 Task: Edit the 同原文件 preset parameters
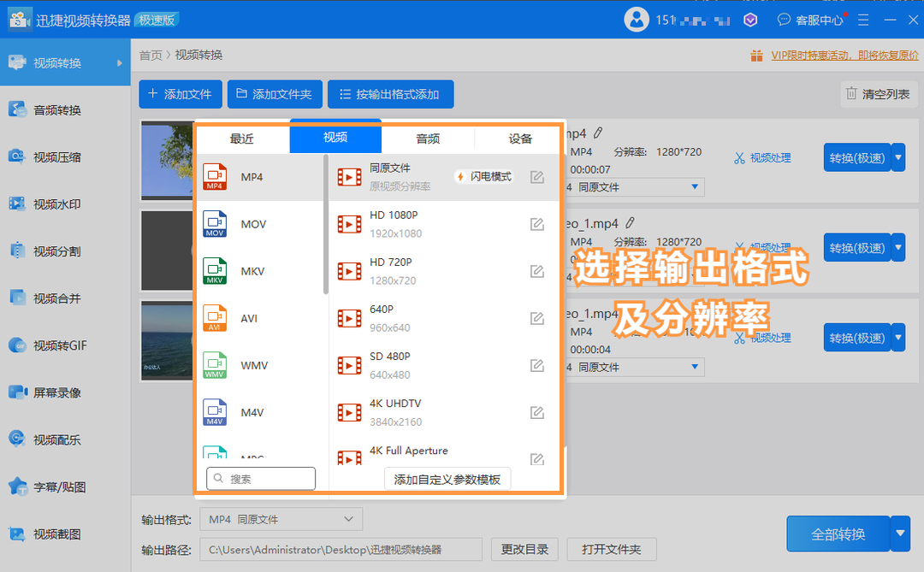(536, 177)
